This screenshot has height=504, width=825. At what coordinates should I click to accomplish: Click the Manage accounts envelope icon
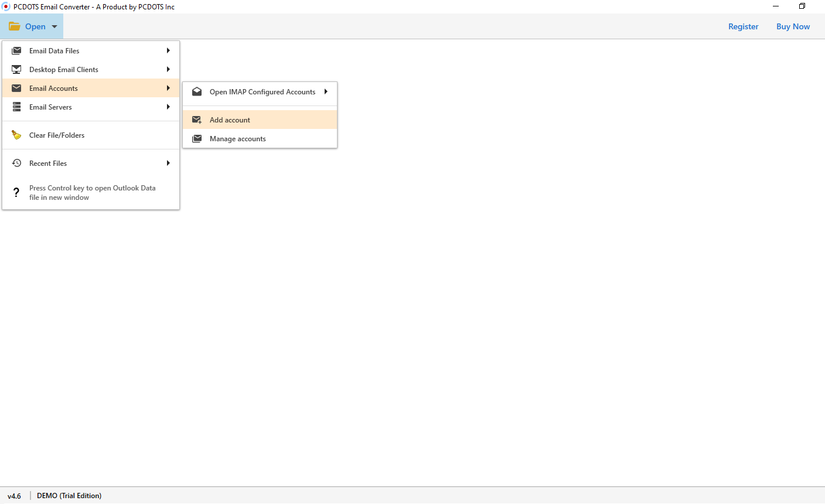(197, 139)
